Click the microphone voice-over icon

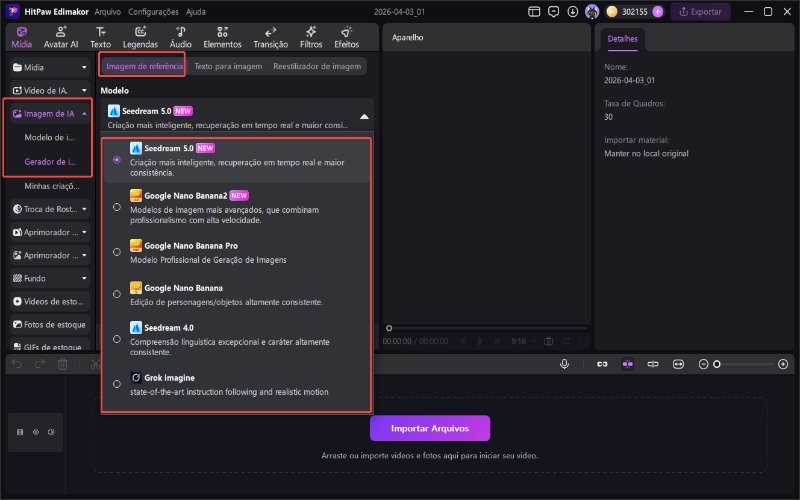(x=565, y=364)
